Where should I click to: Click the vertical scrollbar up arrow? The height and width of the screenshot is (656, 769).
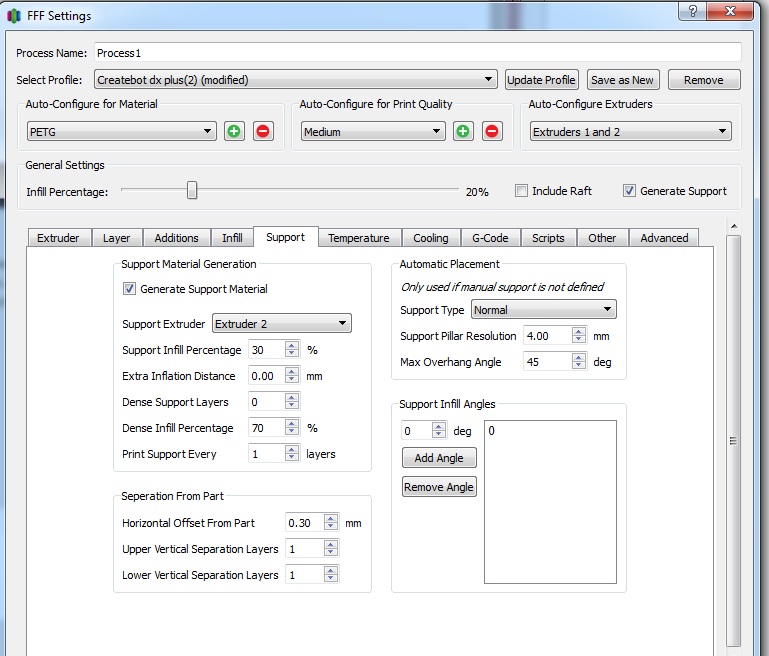pos(734,226)
